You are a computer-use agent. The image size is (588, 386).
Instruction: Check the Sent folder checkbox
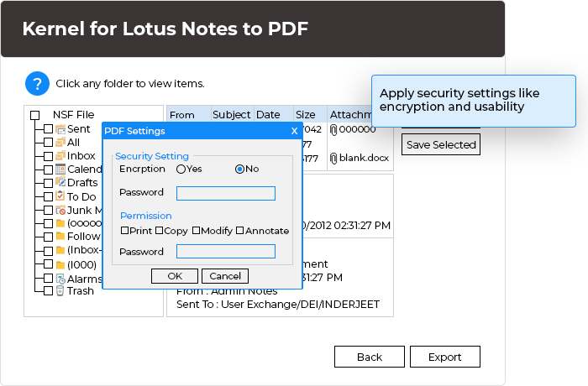(x=48, y=129)
